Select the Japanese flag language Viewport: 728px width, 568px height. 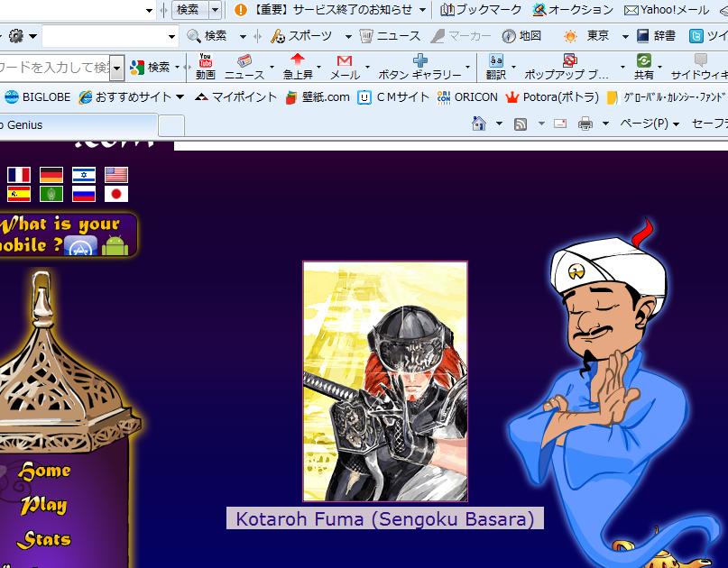(116, 194)
